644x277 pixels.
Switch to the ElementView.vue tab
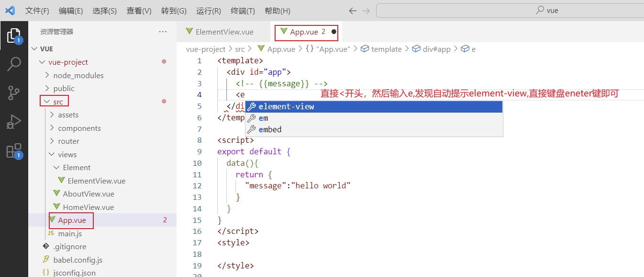(224, 32)
